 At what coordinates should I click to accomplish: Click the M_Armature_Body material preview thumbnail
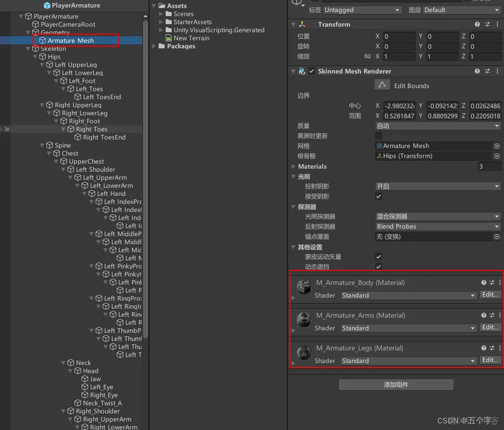click(304, 286)
